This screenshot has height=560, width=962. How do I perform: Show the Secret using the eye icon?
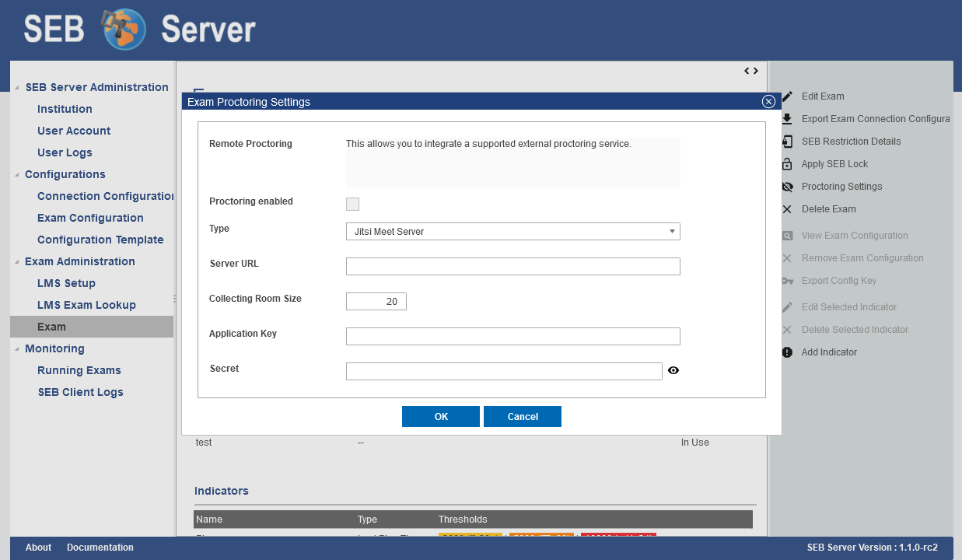[673, 371]
